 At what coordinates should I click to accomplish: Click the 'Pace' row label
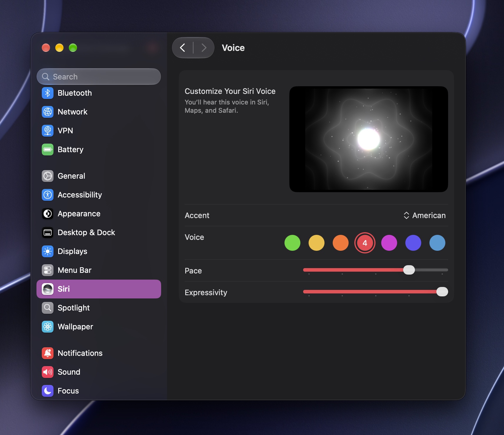[193, 271]
